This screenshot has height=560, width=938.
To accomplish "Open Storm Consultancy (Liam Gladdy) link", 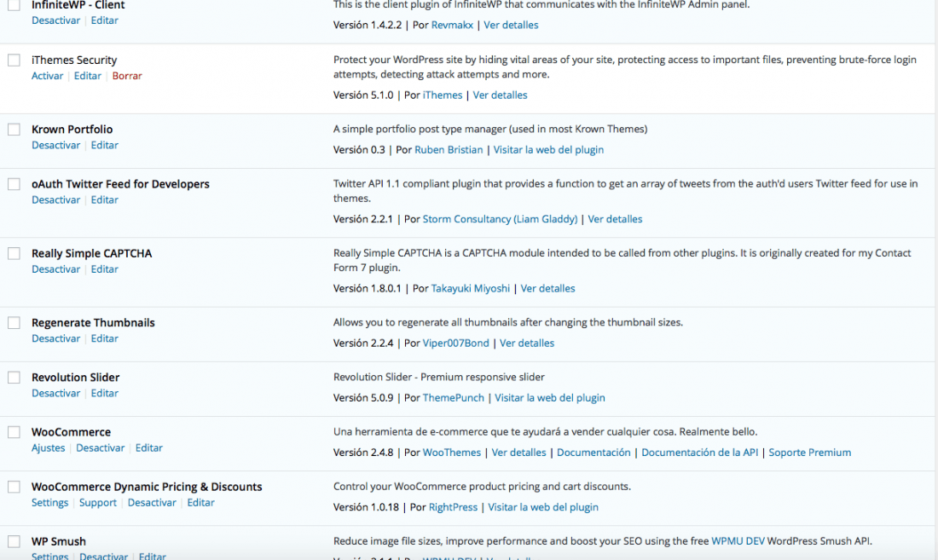I will click(x=500, y=219).
